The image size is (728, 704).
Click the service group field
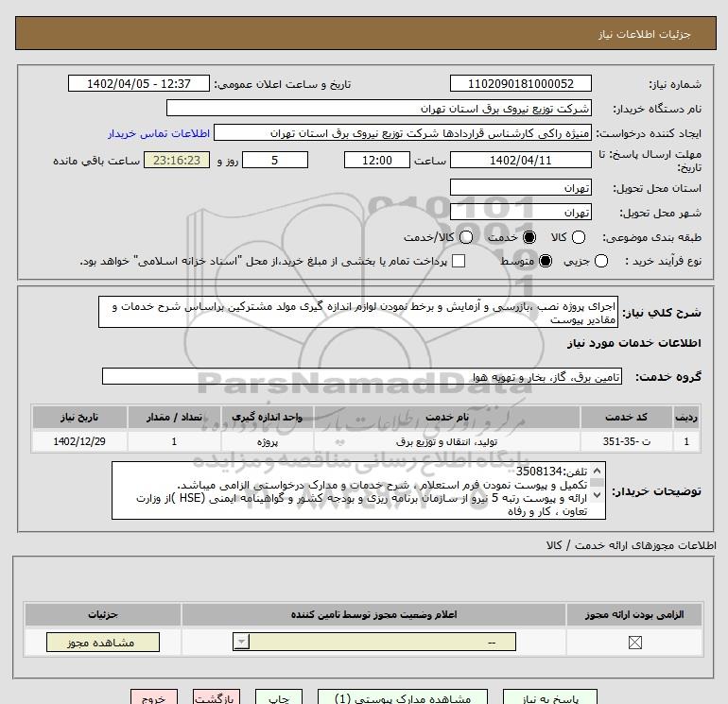tap(362, 376)
